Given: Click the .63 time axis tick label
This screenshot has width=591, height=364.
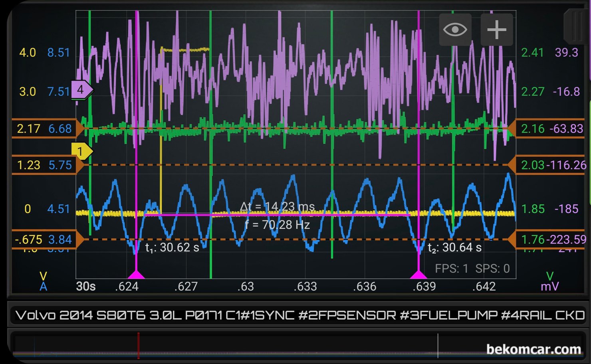Looking at the screenshot, I should coord(245,287).
